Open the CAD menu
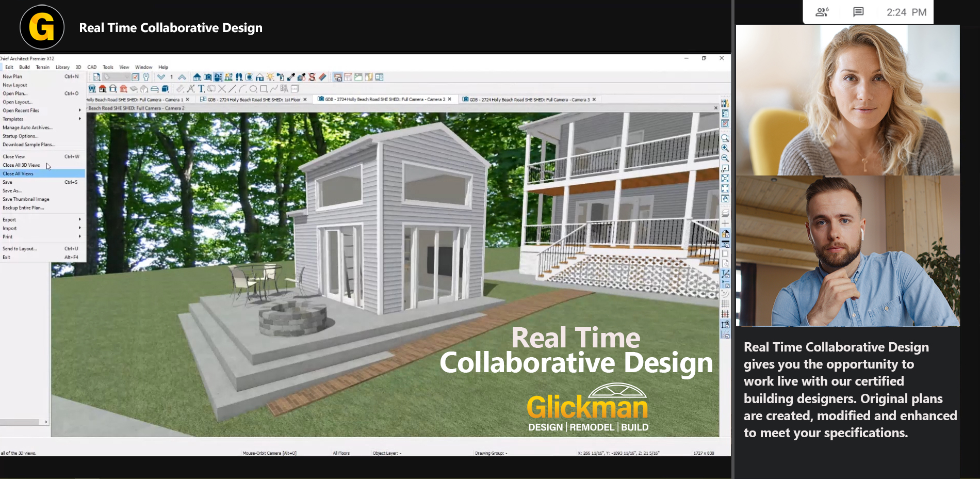This screenshot has width=980, height=479. click(92, 67)
